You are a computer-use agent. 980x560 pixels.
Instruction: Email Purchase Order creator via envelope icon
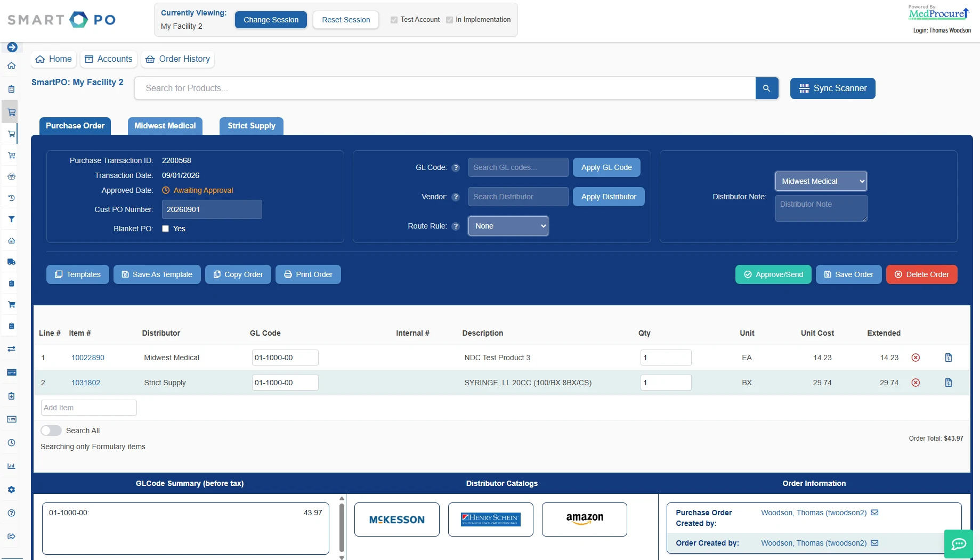click(874, 513)
